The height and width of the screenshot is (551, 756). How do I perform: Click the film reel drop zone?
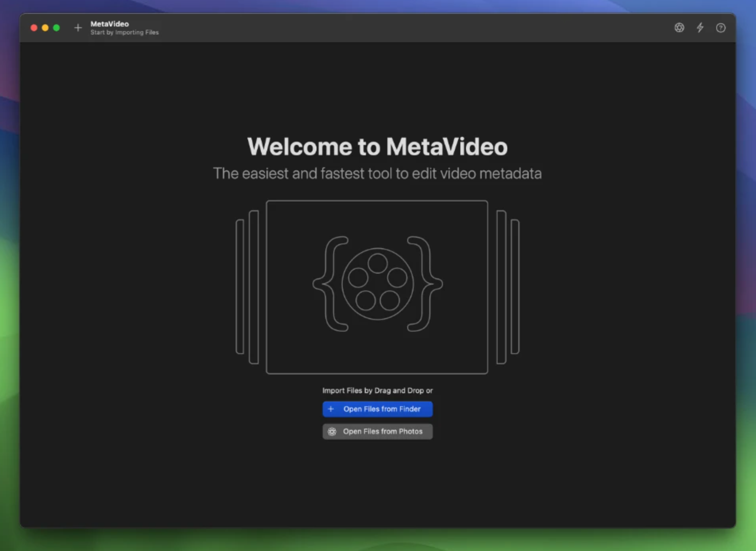click(377, 287)
